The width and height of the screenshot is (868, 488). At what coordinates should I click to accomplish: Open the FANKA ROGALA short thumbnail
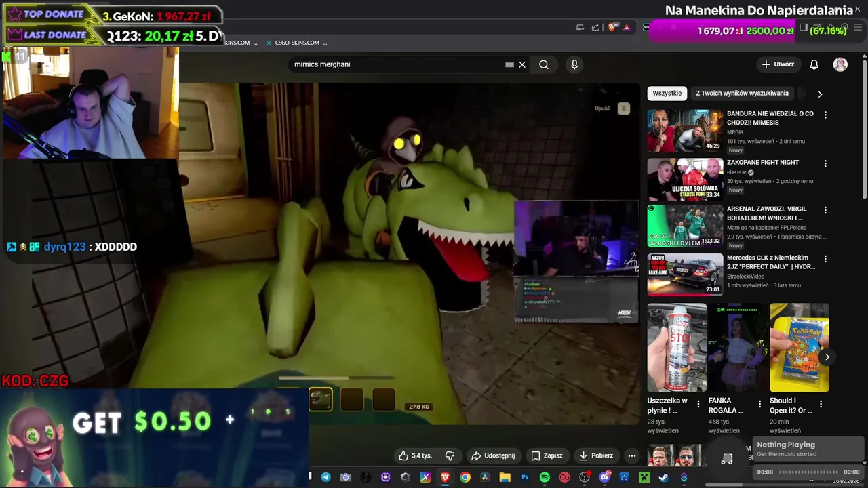click(738, 348)
